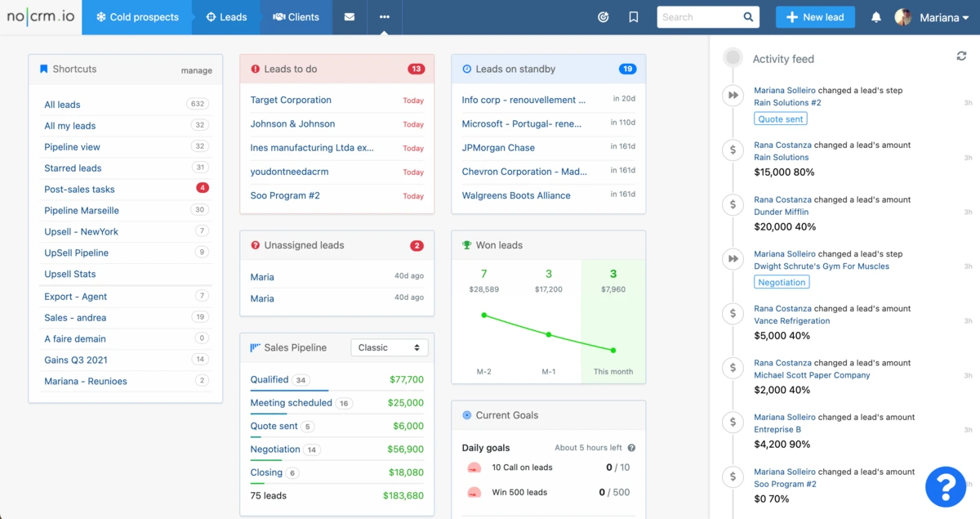Image resolution: width=980 pixels, height=519 pixels.
Task: Click the Negotiation step tag in feed
Action: tap(782, 282)
